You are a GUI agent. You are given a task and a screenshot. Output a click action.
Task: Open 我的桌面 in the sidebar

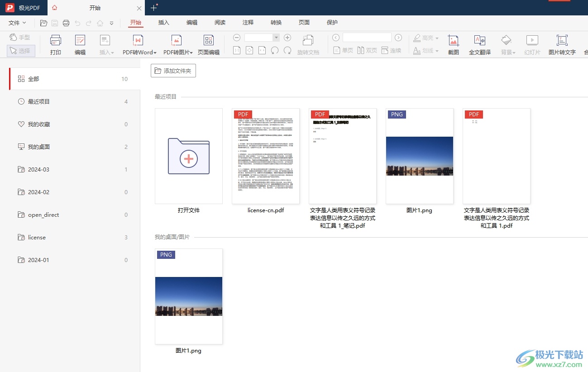tap(75, 147)
